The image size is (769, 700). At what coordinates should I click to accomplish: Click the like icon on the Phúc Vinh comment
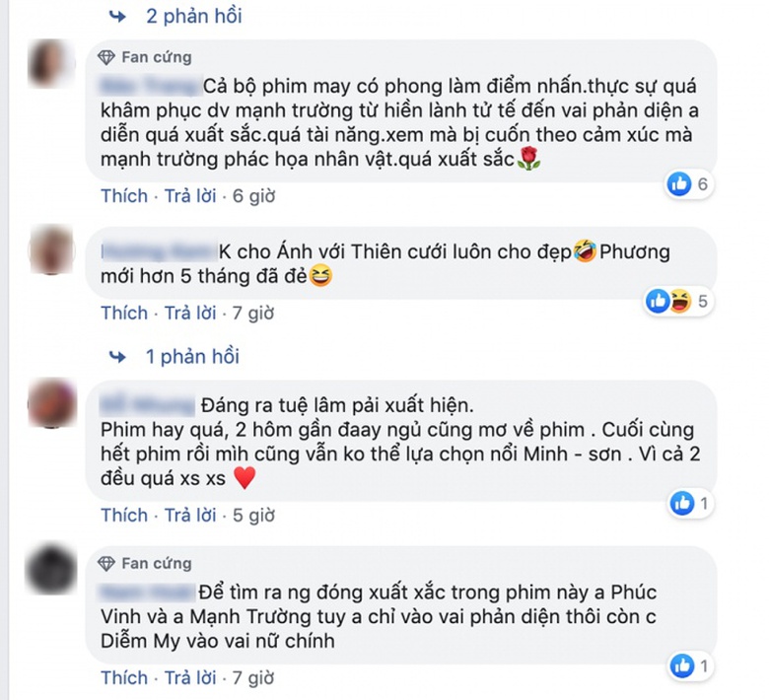(682, 665)
